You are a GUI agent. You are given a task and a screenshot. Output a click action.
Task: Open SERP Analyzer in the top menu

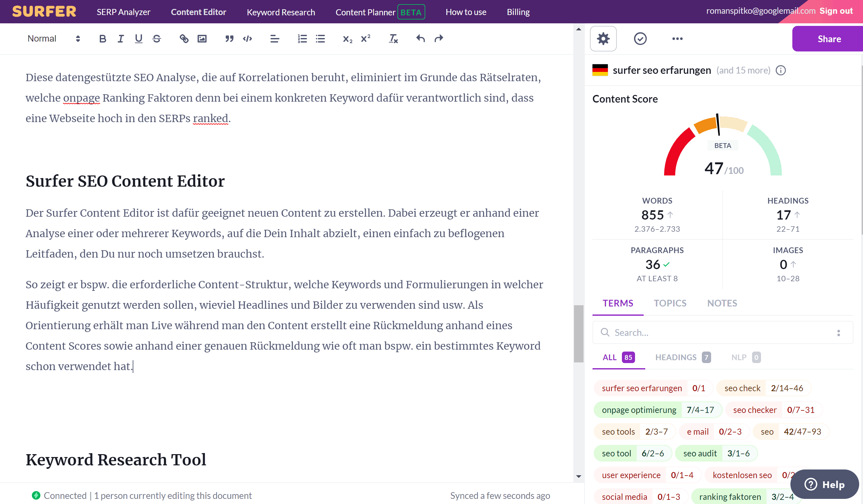point(123,12)
